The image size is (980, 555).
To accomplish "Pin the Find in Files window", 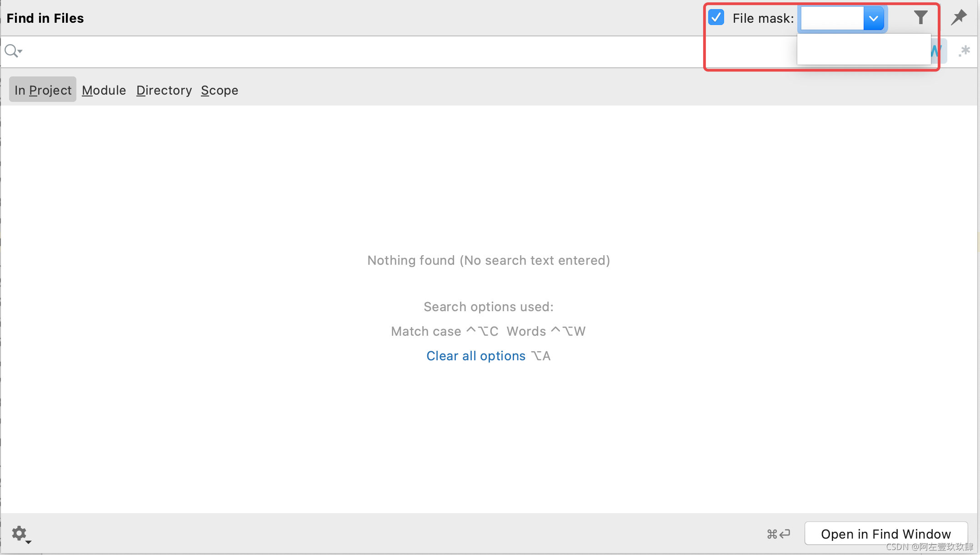I will pyautogui.click(x=959, y=18).
